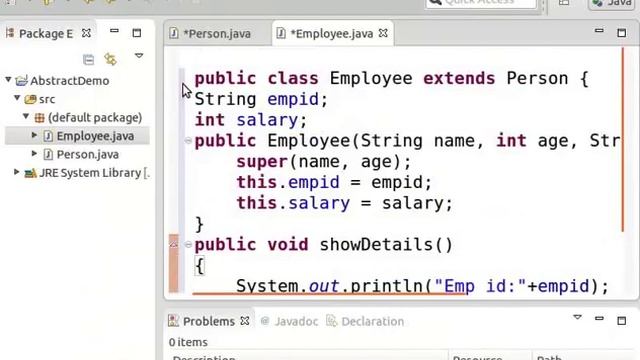This screenshot has width=640, height=360.
Task: Close the Problems view tab
Action: (x=244, y=321)
